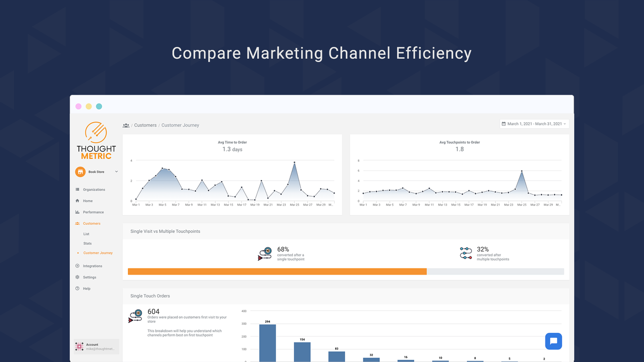The width and height of the screenshot is (644, 362).
Task: Open the March 2021 date range picker
Action: click(x=534, y=124)
